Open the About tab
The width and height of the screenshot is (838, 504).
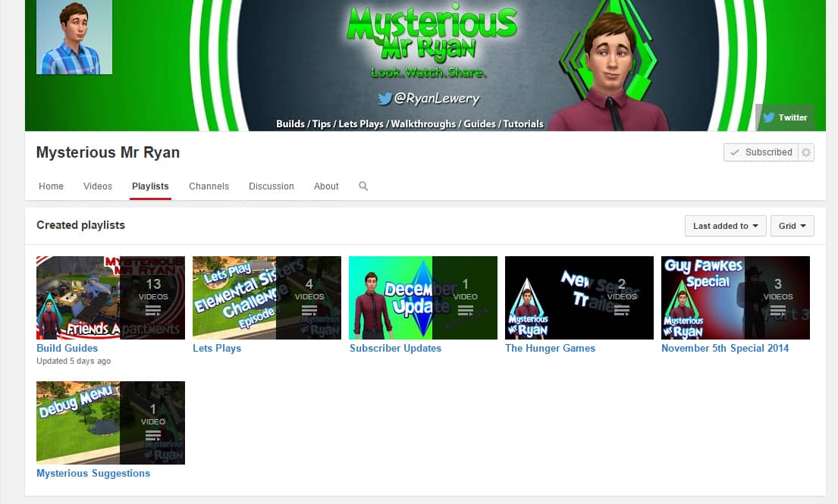[x=326, y=186]
